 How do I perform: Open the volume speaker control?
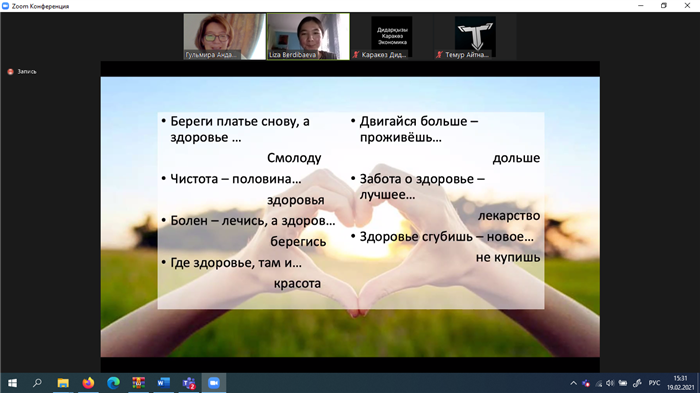(610, 383)
